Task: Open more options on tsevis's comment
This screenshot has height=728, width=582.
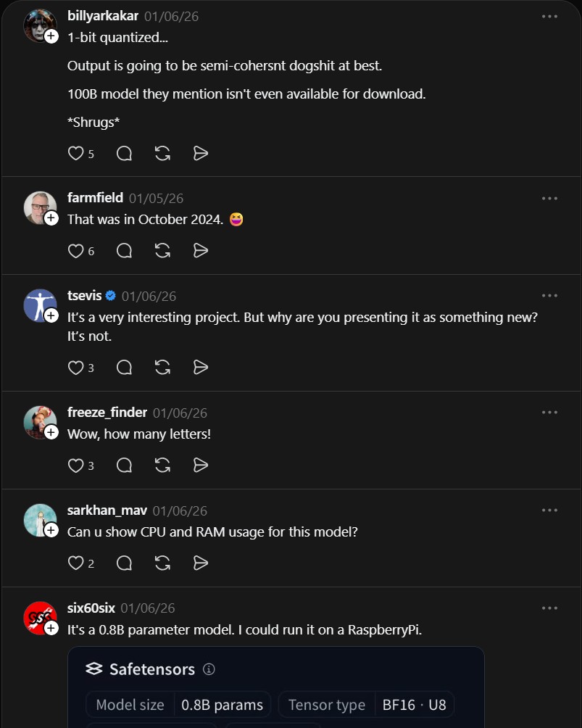Action: 549,296
